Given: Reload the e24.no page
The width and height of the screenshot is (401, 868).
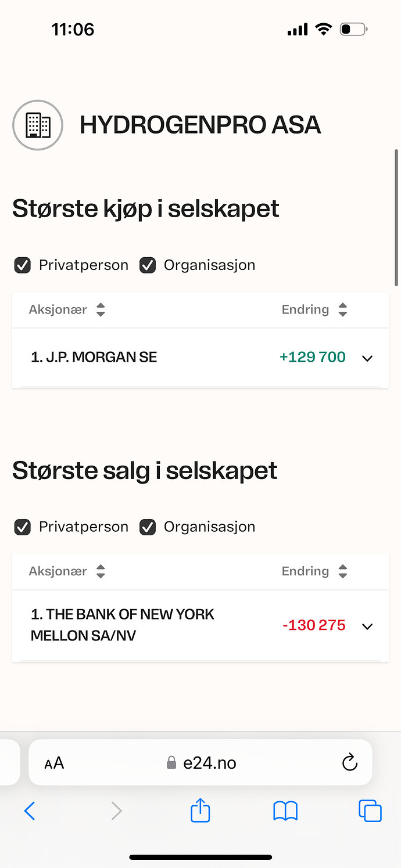Looking at the screenshot, I should click(349, 762).
